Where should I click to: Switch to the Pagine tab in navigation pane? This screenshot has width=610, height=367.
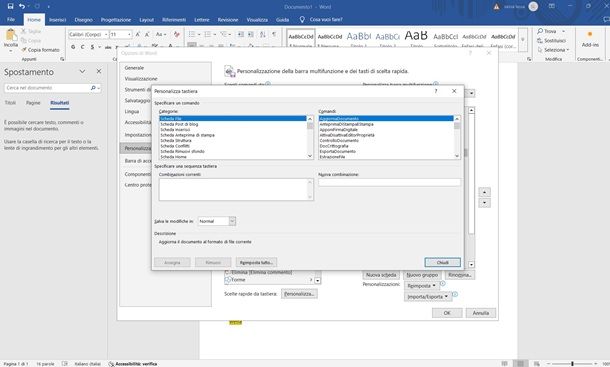[x=33, y=103]
